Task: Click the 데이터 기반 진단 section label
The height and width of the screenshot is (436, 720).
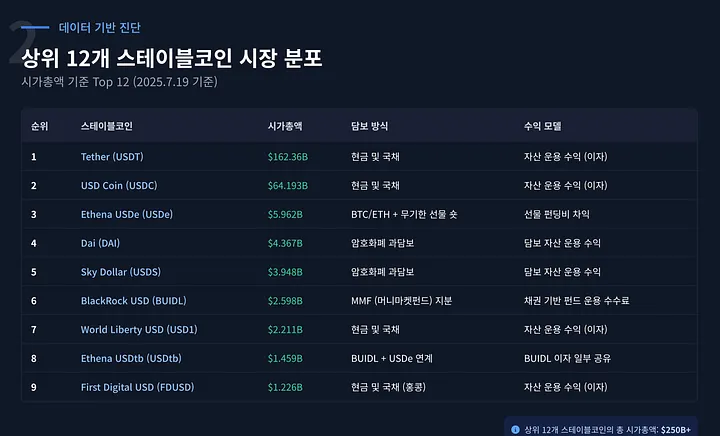Action: coord(100,28)
